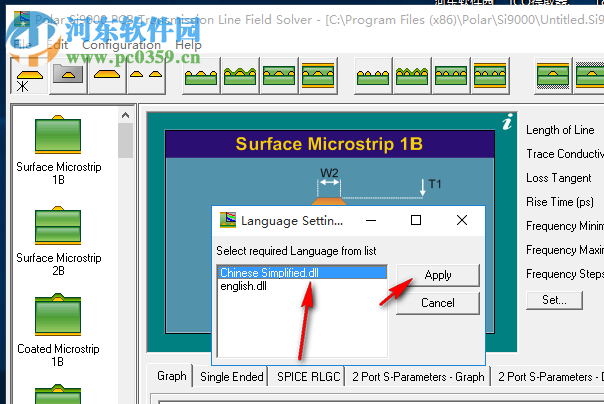Switch to the Graph tab

(x=171, y=376)
